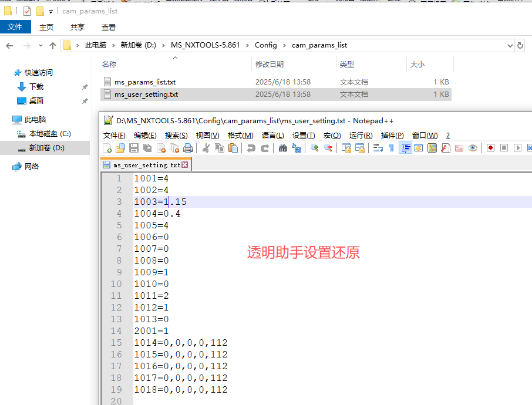Cut selection using scissors icon
The height and width of the screenshot is (405, 532).
click(x=206, y=148)
